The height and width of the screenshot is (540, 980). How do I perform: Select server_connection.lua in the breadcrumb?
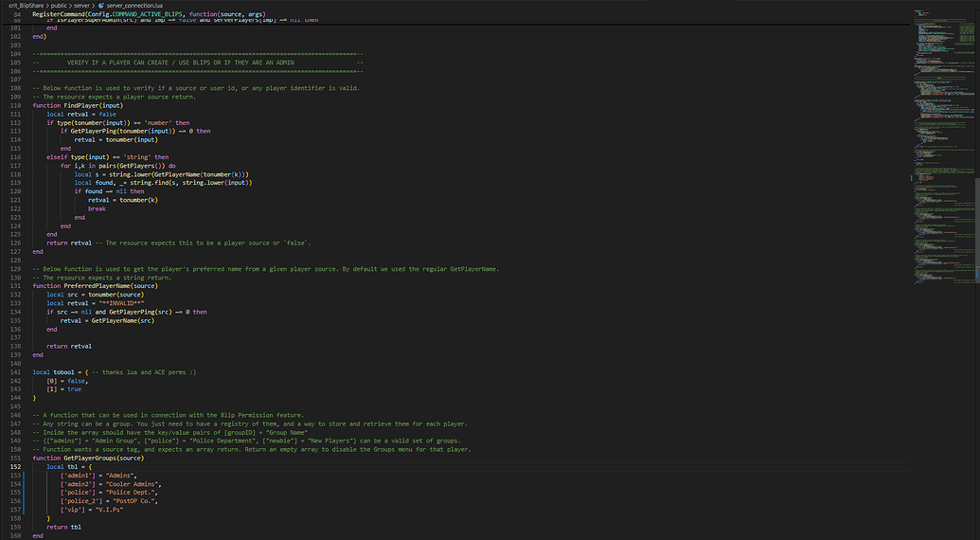[131, 6]
